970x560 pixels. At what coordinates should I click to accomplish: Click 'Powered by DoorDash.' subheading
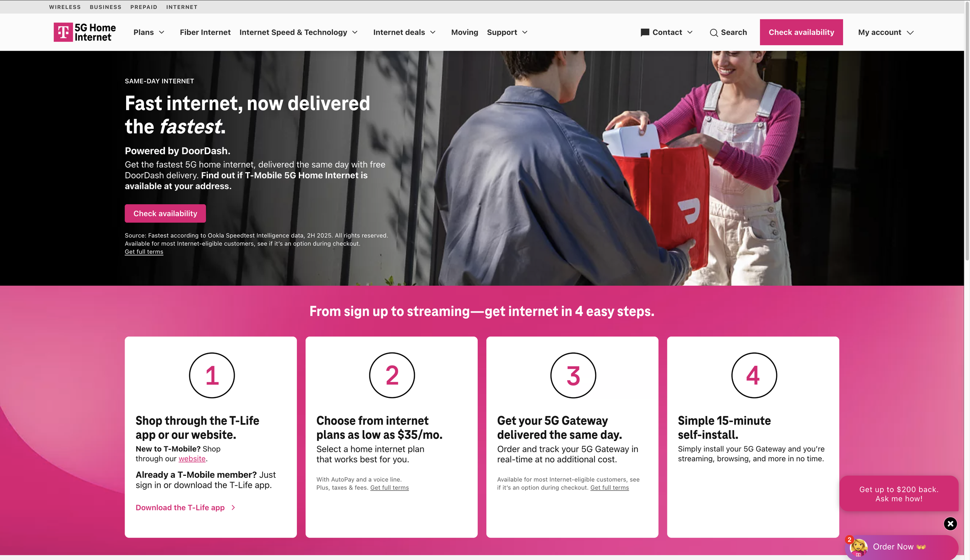(178, 151)
